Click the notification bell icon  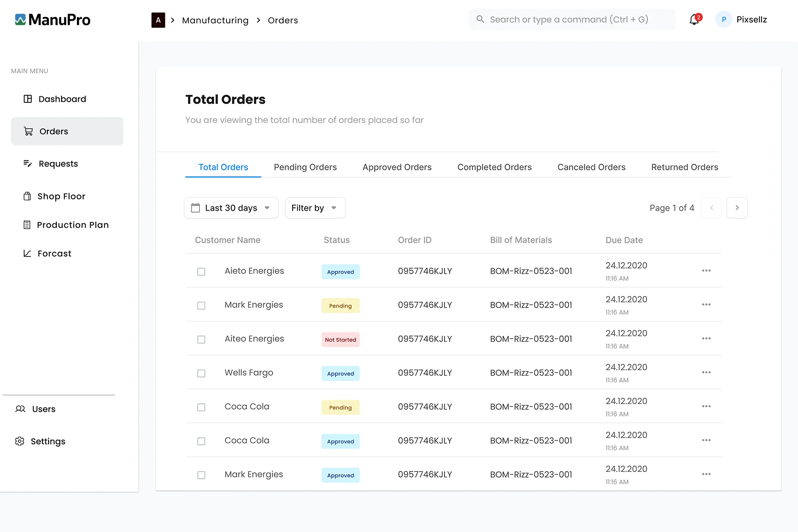694,20
